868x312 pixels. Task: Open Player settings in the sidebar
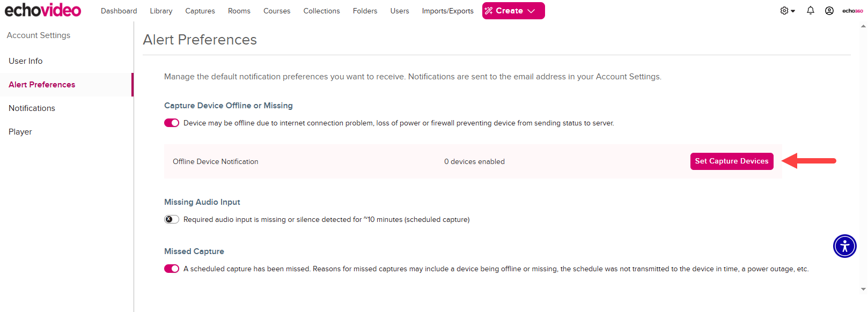[x=20, y=132]
